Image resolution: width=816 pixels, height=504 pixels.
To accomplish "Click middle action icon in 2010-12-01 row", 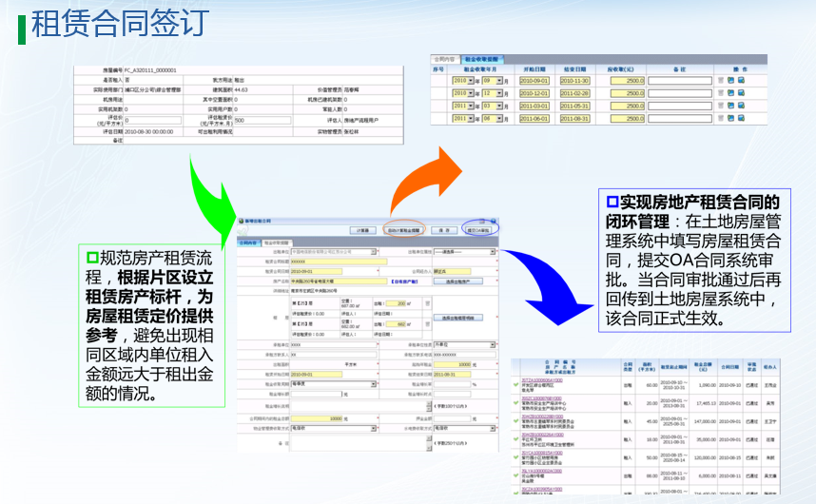I will click(730, 93).
